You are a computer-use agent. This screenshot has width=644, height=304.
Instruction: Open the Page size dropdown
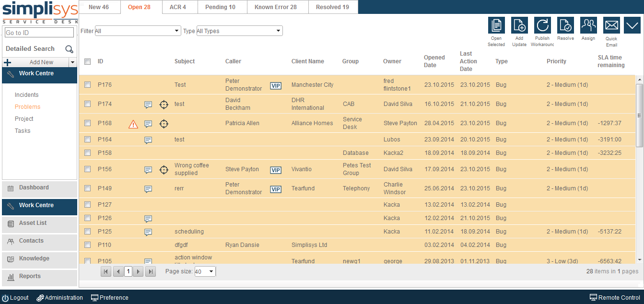(205, 271)
